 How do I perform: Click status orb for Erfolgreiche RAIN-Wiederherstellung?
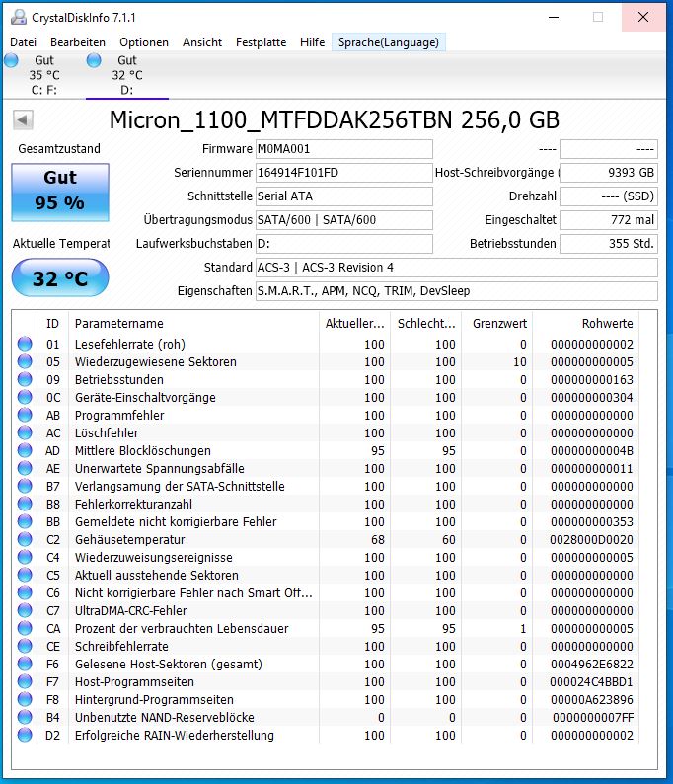[25, 735]
